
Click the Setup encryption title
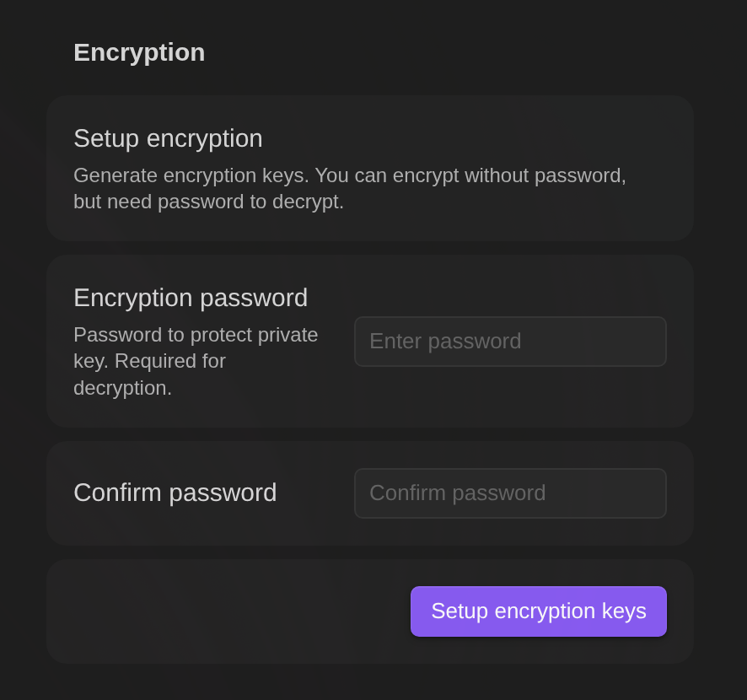point(168,138)
